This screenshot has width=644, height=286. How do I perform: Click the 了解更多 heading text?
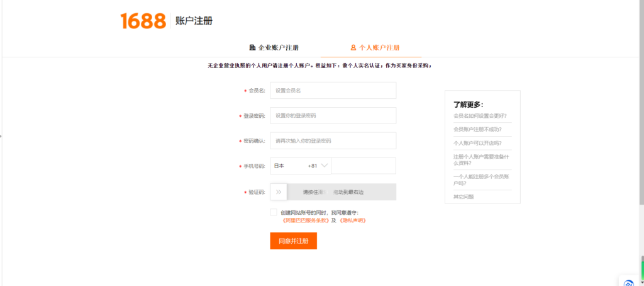tap(468, 105)
